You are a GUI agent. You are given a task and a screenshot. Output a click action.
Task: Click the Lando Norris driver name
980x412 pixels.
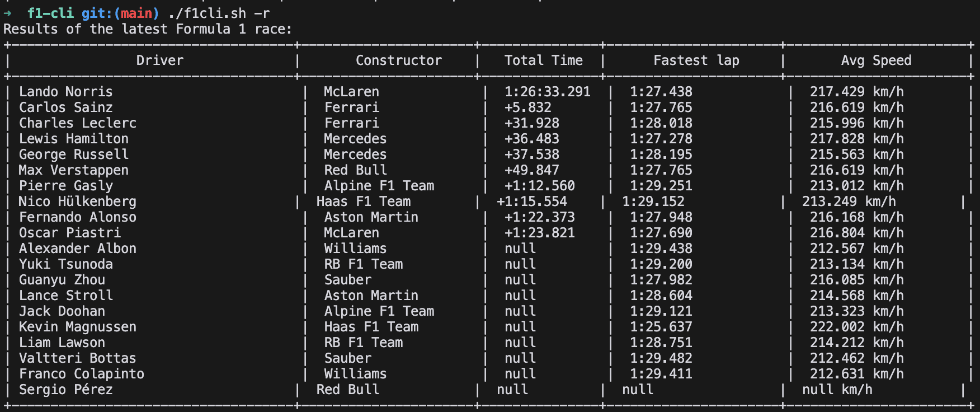pyautogui.click(x=66, y=92)
